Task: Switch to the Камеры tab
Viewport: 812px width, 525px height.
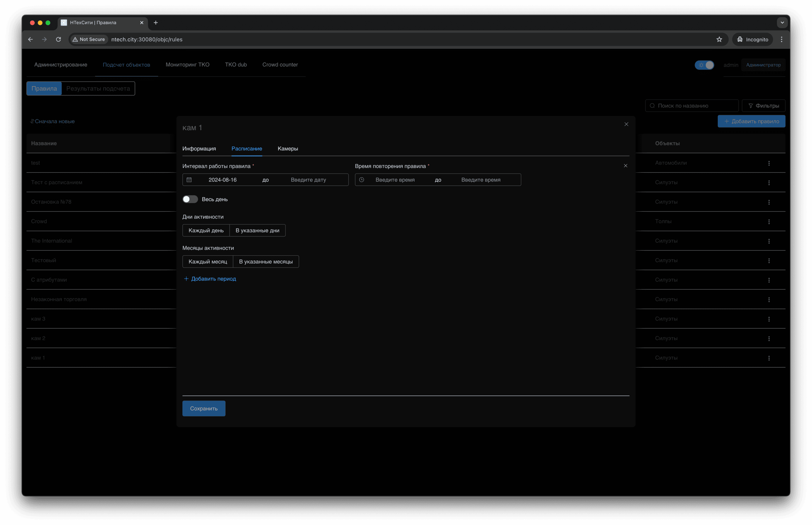Action: pos(288,149)
